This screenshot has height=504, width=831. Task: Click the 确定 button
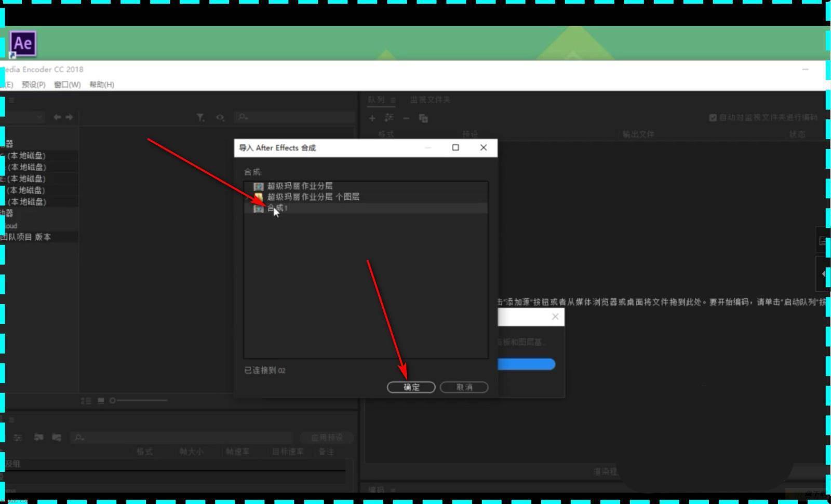(411, 387)
